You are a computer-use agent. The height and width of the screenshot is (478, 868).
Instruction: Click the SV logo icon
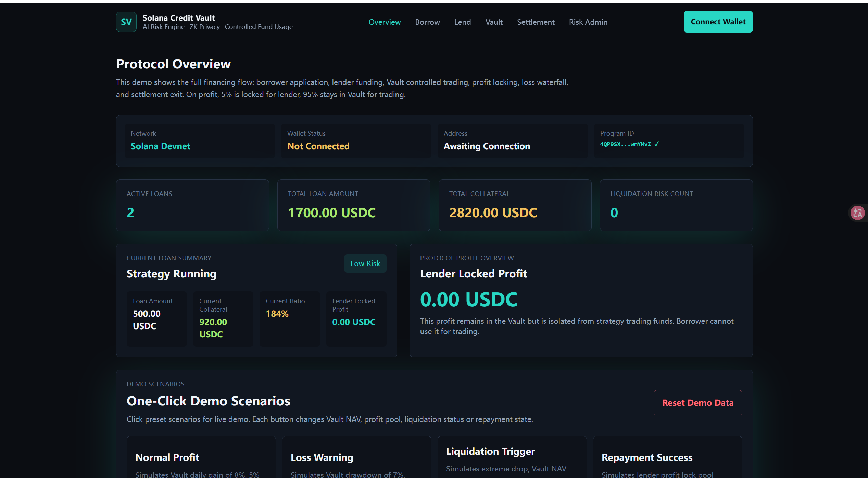pyautogui.click(x=126, y=22)
